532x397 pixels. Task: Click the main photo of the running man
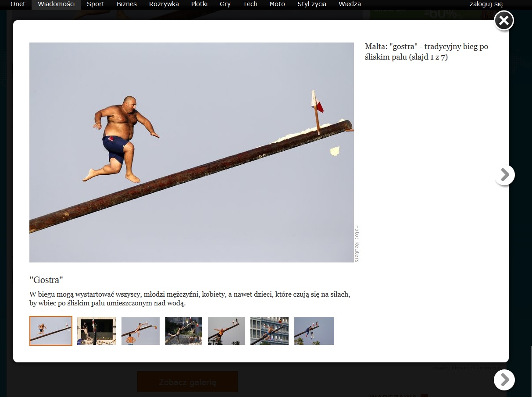pyautogui.click(x=191, y=152)
